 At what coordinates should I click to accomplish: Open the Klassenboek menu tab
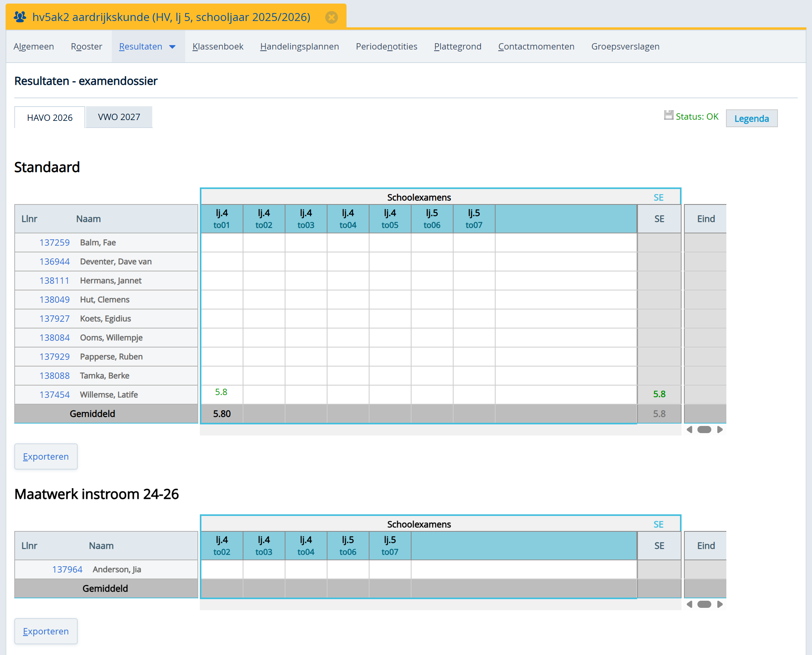point(218,47)
